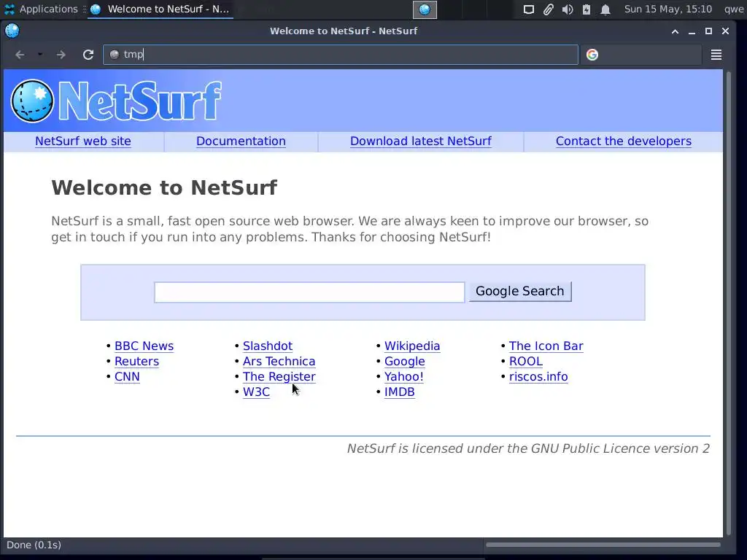Visit the ROOL link

point(526,362)
